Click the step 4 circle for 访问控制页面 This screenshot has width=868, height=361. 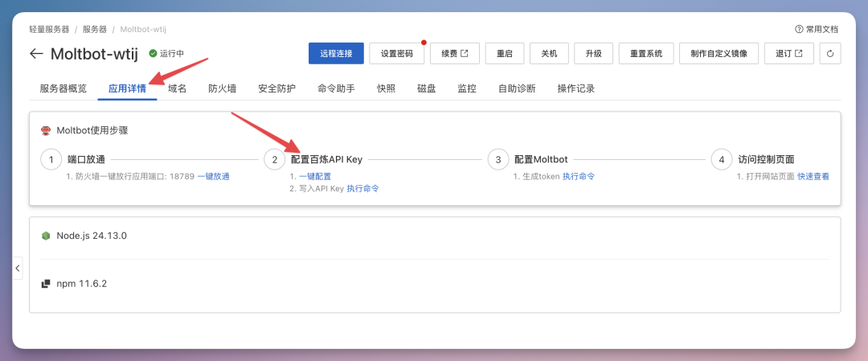(721, 159)
